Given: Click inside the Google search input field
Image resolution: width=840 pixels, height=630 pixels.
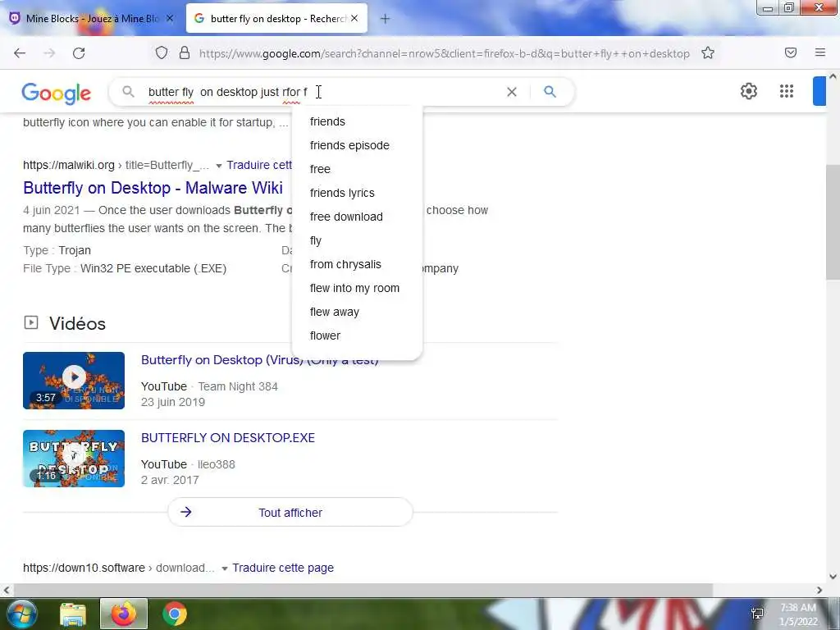Looking at the screenshot, I should coord(322,92).
